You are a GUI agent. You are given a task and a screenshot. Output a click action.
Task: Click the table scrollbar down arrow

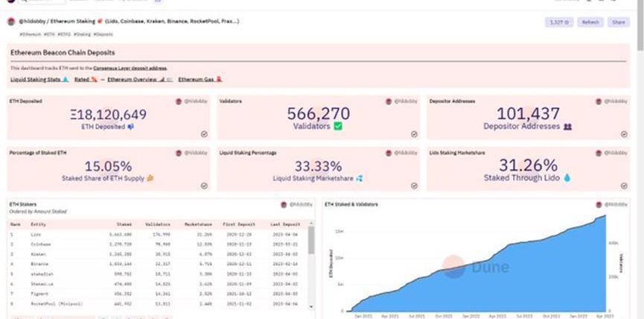click(x=311, y=306)
